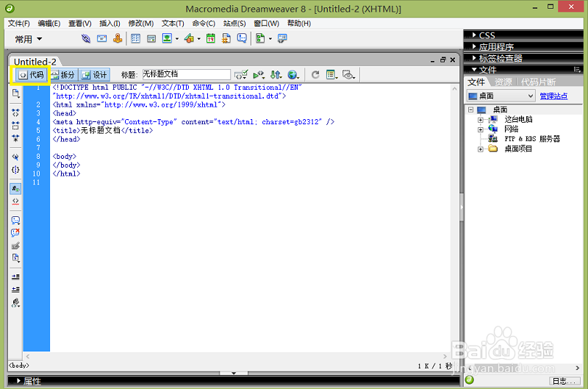Insert a comment from the Common bar
Image resolution: width=588 pixels, height=389 pixels.
(242, 38)
